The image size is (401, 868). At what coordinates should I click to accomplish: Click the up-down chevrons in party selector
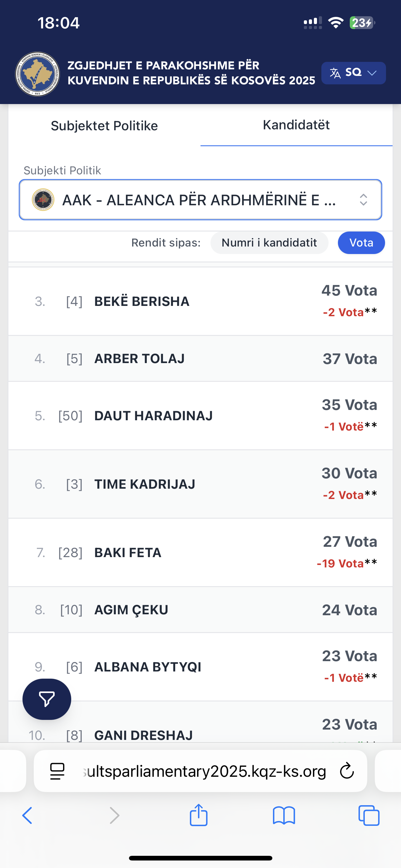point(363,200)
